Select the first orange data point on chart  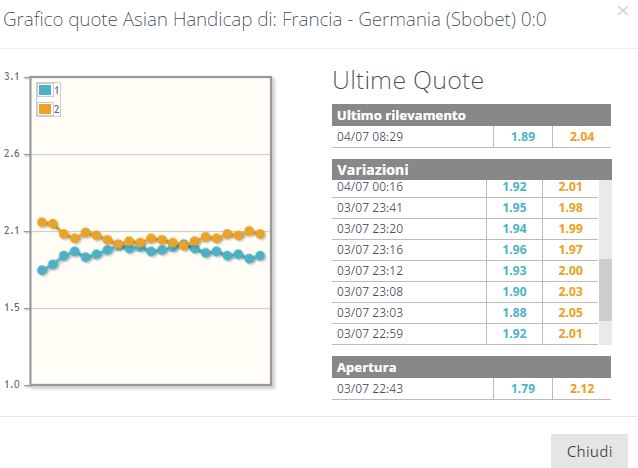tap(42, 222)
